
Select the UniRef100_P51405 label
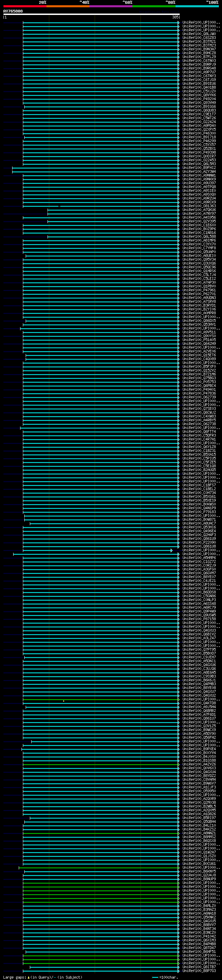pos(199,340)
